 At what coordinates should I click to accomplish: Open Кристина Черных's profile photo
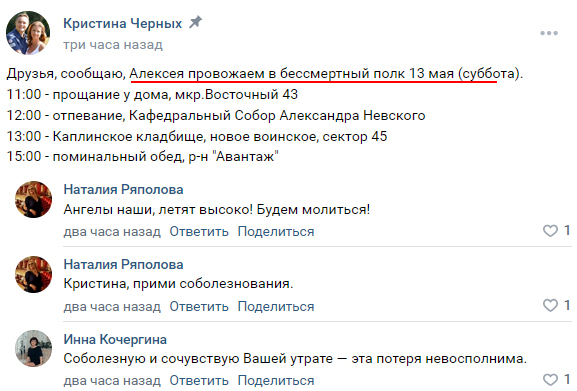[28, 33]
